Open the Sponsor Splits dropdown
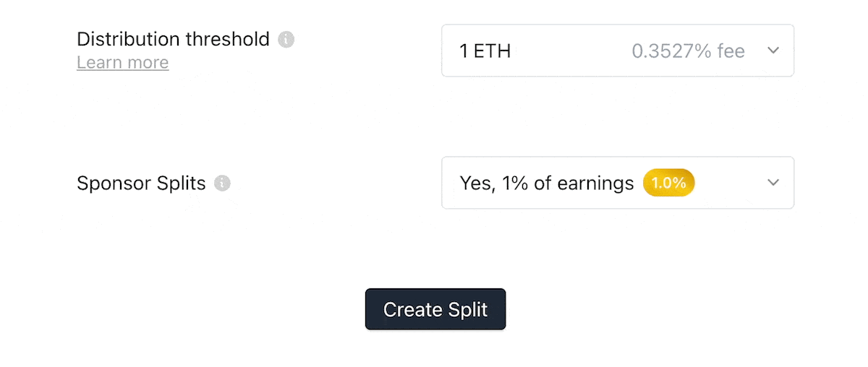This screenshot has width=868, height=367. click(618, 183)
